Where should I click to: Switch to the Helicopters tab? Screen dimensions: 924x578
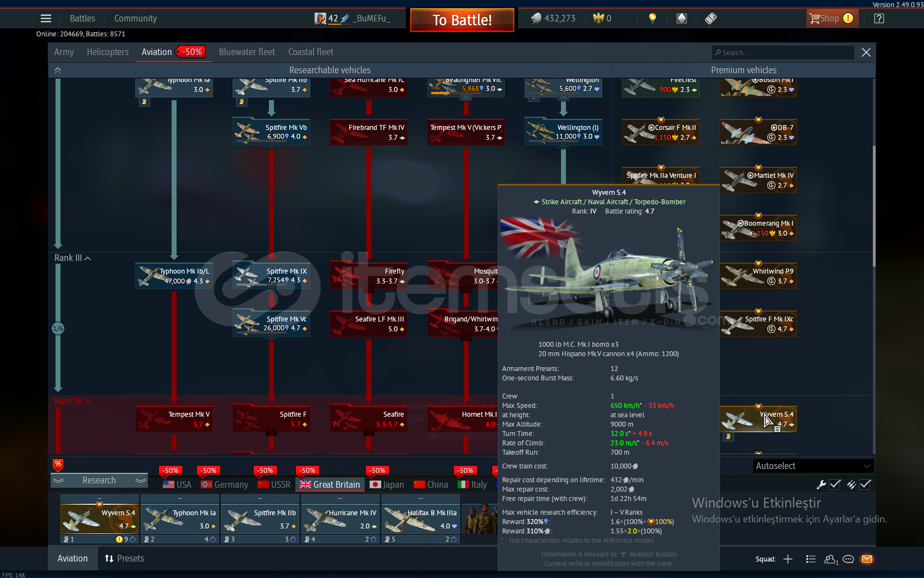pos(107,52)
